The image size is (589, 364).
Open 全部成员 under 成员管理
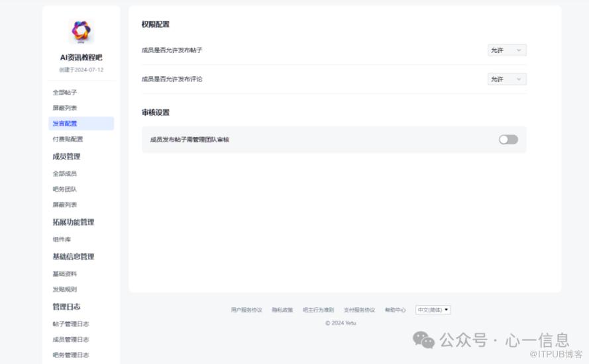coord(65,174)
